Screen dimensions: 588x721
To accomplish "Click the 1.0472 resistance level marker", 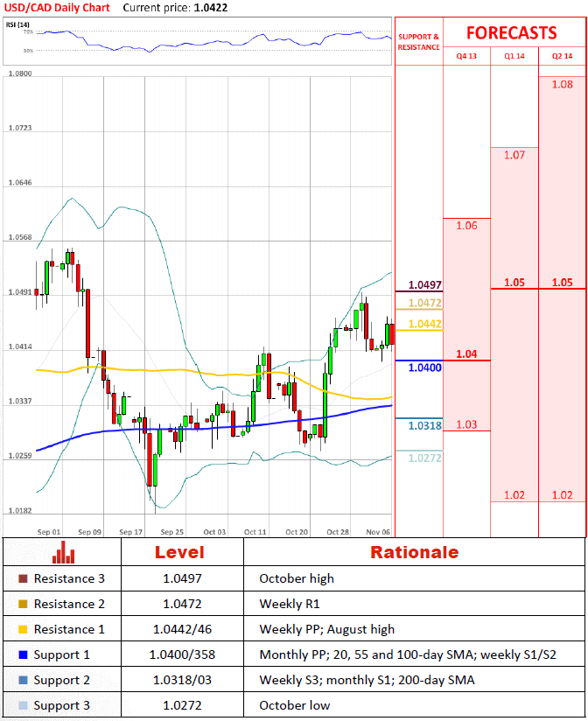I will pos(424,303).
